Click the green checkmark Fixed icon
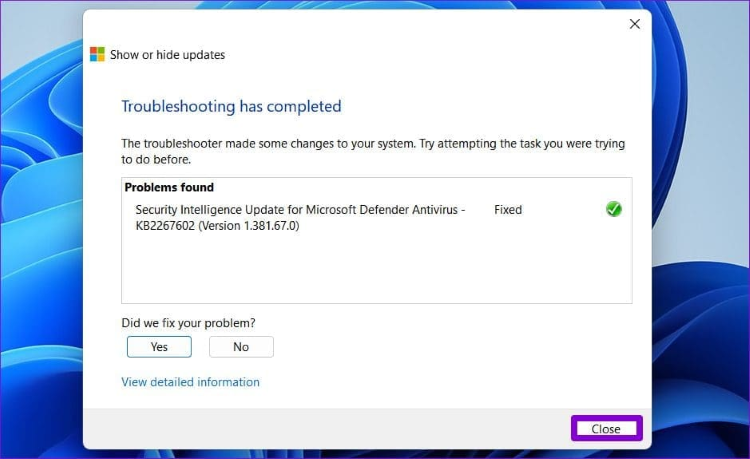 [614, 209]
